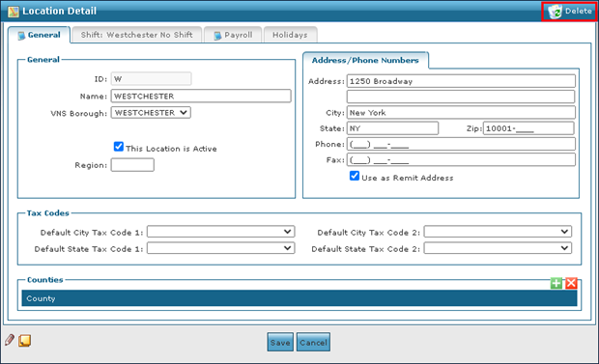Screen dimensions: 599x364
Task: Click the Location Detail title bar icon
Action: tap(13, 12)
